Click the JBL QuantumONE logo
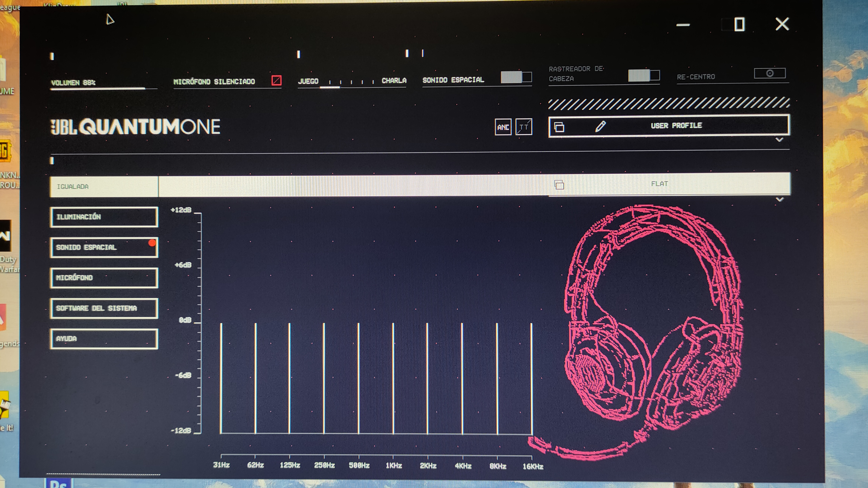Screen dimensions: 868x488 (135, 127)
